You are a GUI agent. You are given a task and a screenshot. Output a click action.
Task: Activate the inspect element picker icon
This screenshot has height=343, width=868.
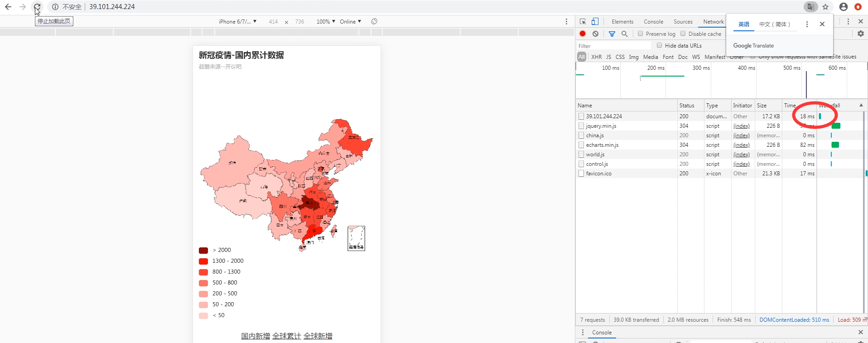pyautogui.click(x=583, y=21)
